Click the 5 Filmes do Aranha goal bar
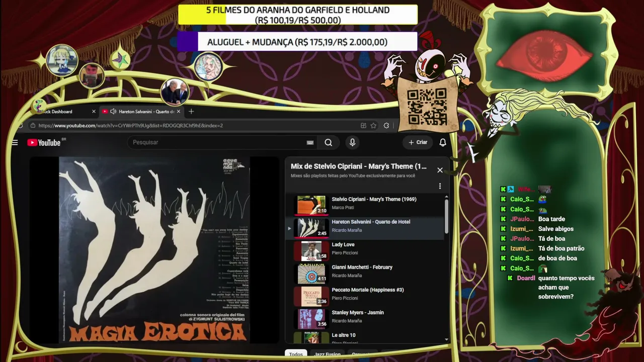 pos(298,15)
